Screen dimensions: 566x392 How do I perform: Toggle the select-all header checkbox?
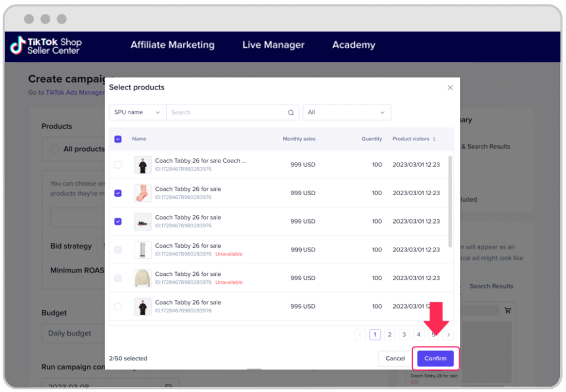click(118, 139)
